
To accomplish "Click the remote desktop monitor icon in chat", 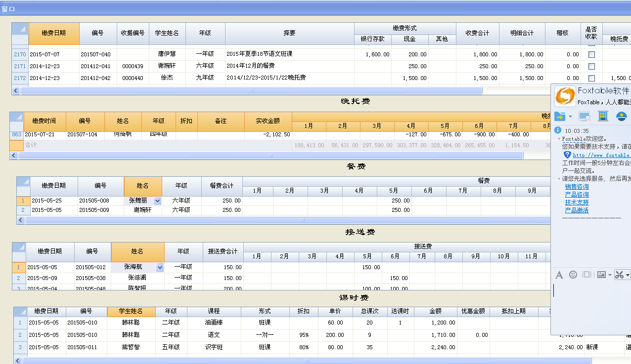I will coord(585,117).
